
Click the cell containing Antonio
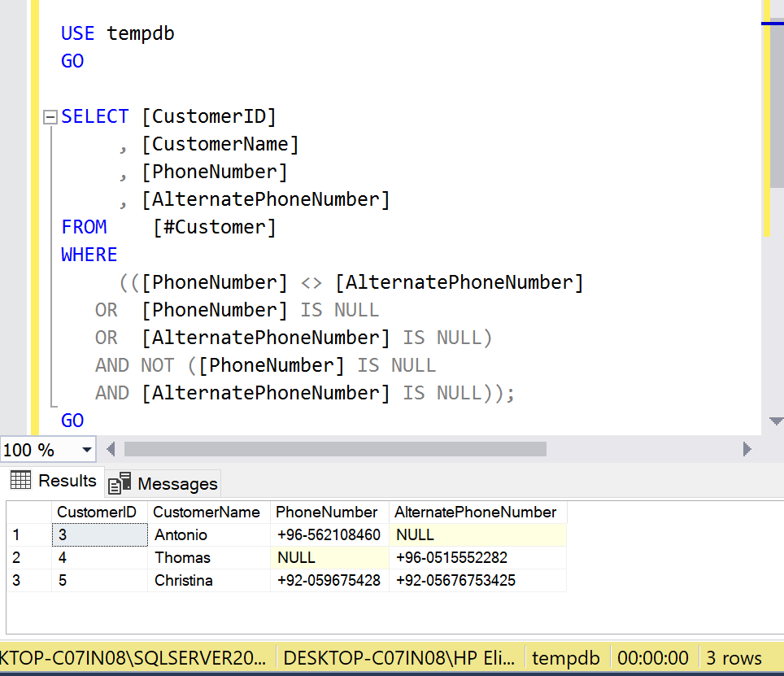point(181,535)
